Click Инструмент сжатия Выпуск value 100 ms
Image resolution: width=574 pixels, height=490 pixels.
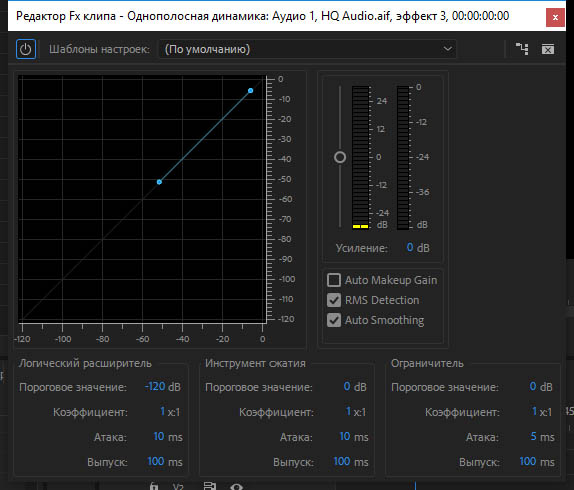click(342, 461)
